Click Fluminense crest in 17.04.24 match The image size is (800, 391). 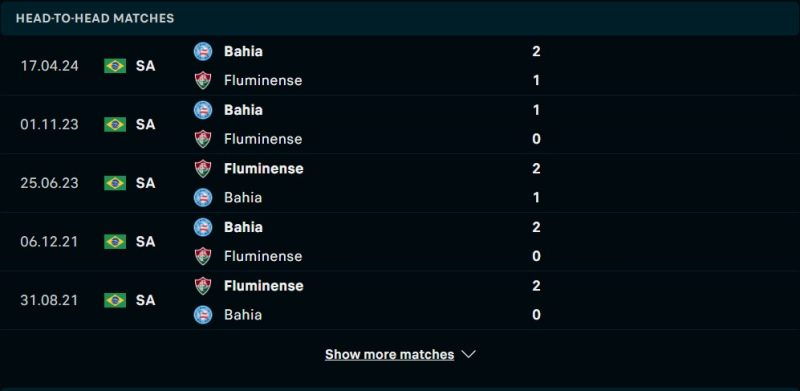pyautogui.click(x=203, y=81)
